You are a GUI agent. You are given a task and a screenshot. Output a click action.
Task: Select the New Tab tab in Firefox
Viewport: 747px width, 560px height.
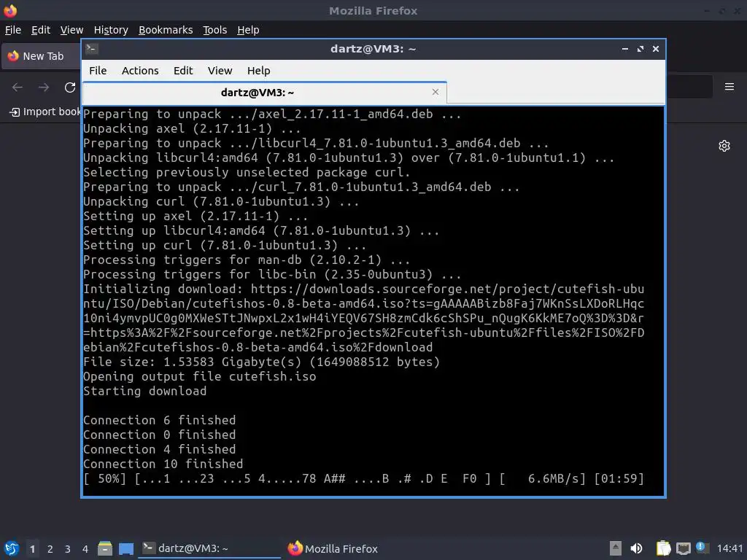pyautogui.click(x=42, y=56)
